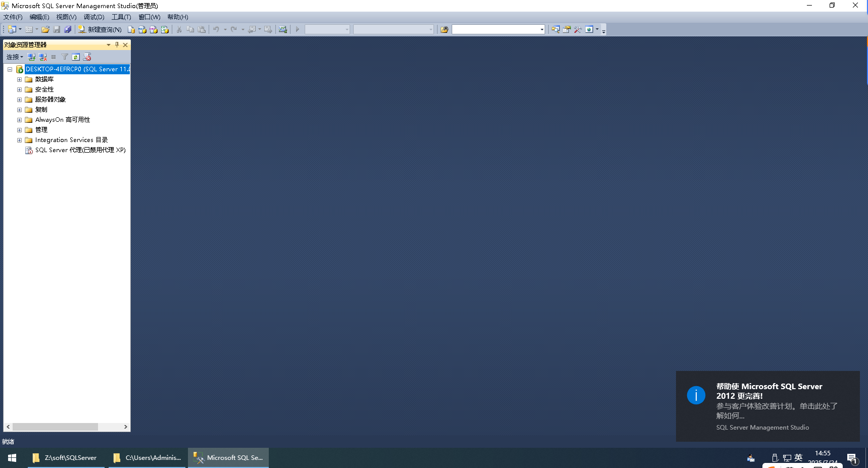Viewport: 868px width, 468px height.
Task: Collapse the DESKTOP-4EFRCP0 server node
Action: pyautogui.click(x=10, y=69)
